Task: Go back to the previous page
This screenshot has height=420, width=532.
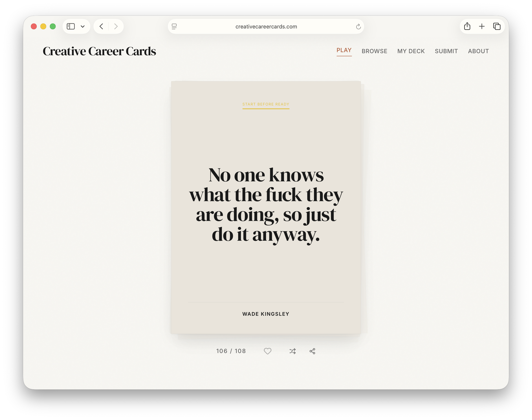Action: (101, 26)
